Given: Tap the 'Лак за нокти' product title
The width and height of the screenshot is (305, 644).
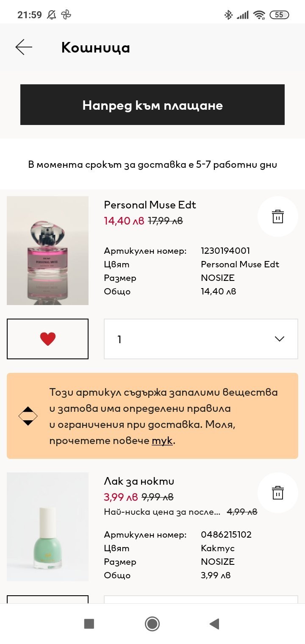Looking at the screenshot, I should click(139, 481).
